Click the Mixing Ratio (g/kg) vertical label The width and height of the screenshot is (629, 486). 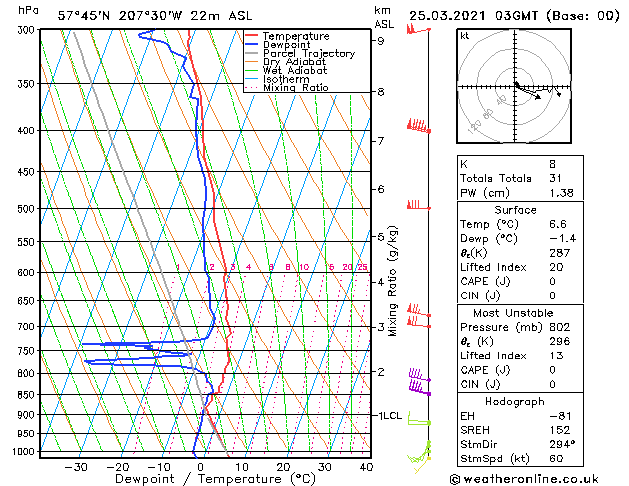click(x=392, y=280)
